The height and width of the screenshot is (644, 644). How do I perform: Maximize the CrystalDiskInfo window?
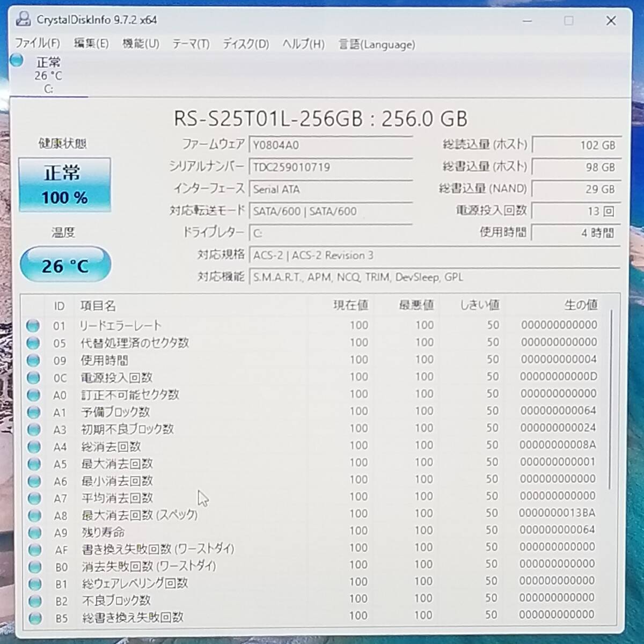point(569,21)
